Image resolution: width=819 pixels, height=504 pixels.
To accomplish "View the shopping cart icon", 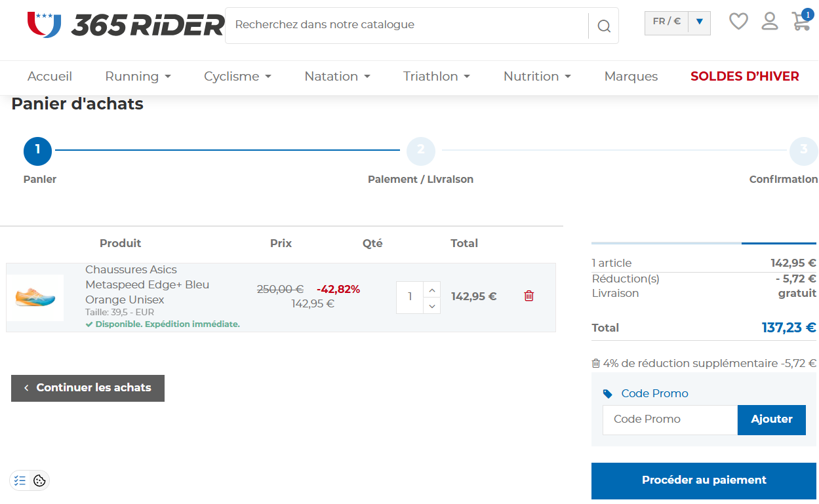I will pos(801,21).
